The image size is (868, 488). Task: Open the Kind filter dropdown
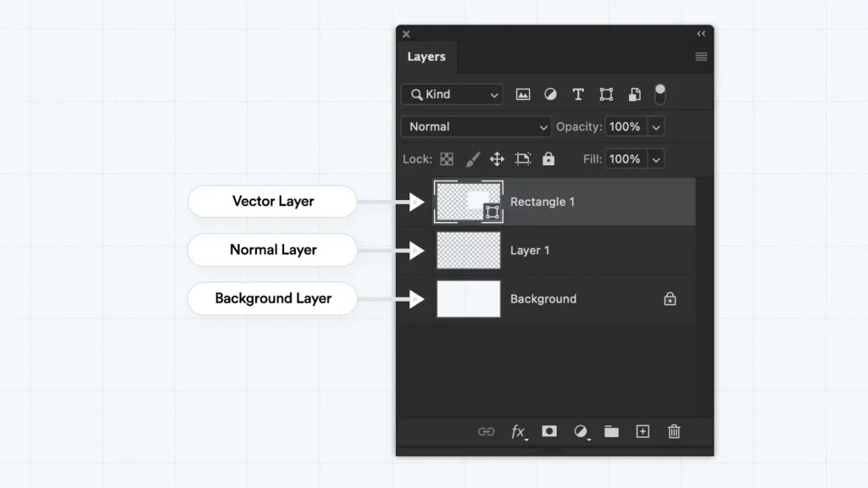point(452,95)
